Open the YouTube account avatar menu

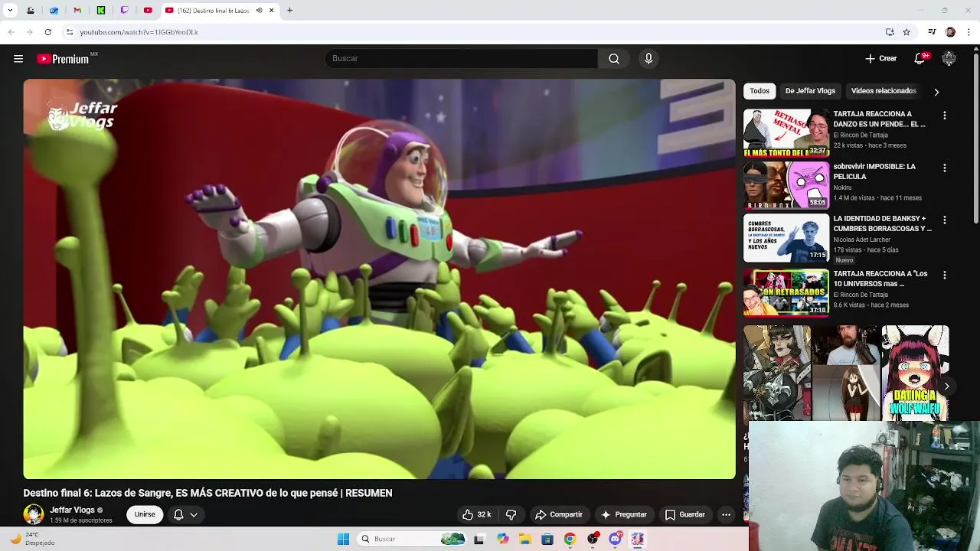click(949, 59)
